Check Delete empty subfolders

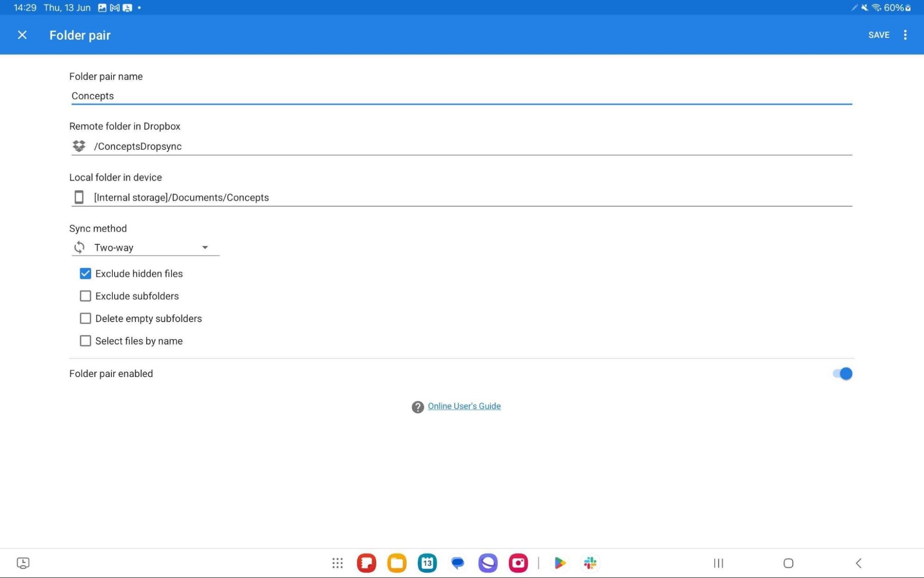85,318
